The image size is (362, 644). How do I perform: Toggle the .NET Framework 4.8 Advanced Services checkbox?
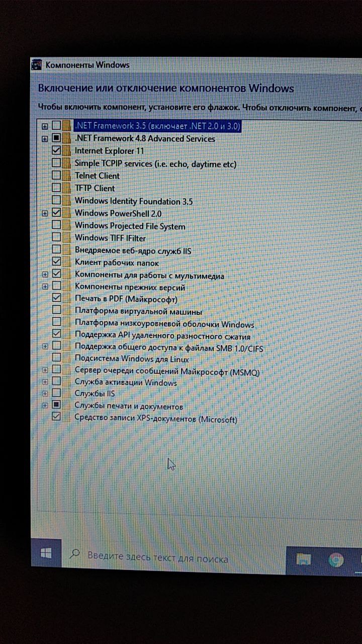[56, 138]
